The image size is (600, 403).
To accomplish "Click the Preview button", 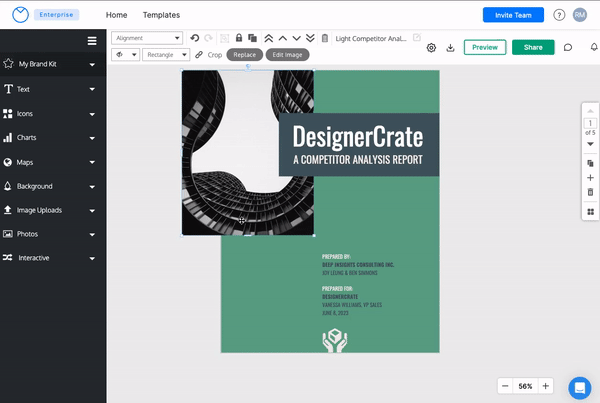I will [x=485, y=47].
